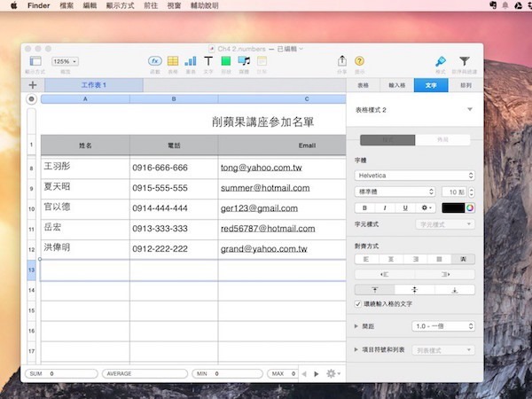Decrease text indent level

385,274
